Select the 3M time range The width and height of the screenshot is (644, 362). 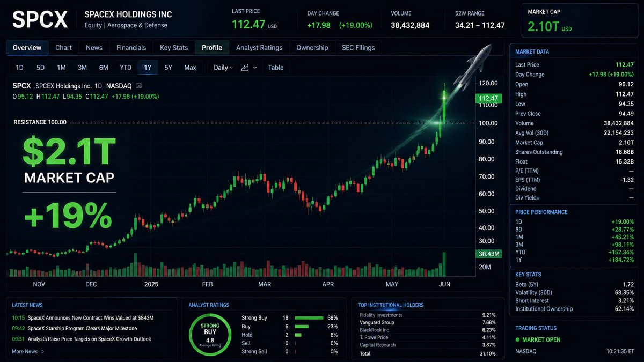pos(82,68)
